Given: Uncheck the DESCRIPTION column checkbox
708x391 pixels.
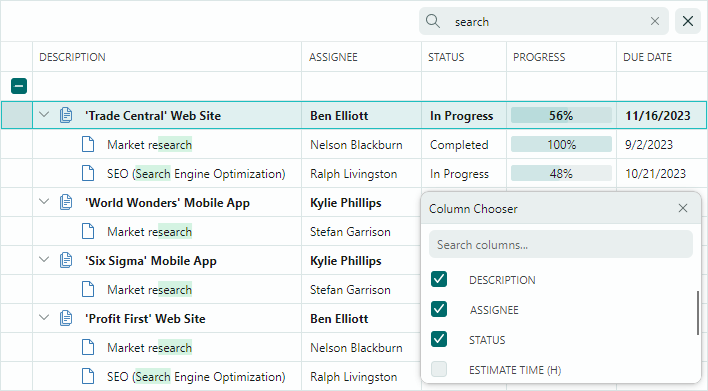Looking at the screenshot, I should click(x=439, y=279).
